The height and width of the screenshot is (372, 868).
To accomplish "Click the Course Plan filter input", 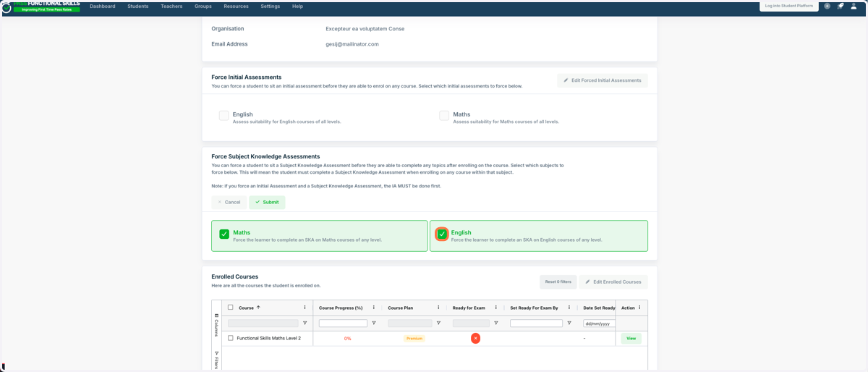I will coord(410,324).
